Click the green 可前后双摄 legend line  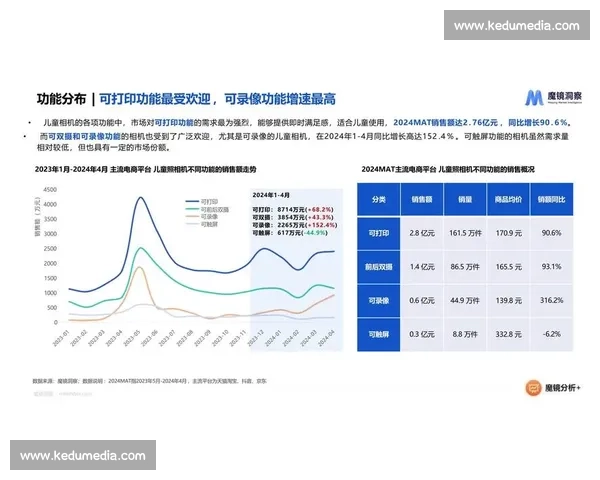pyautogui.click(x=192, y=209)
